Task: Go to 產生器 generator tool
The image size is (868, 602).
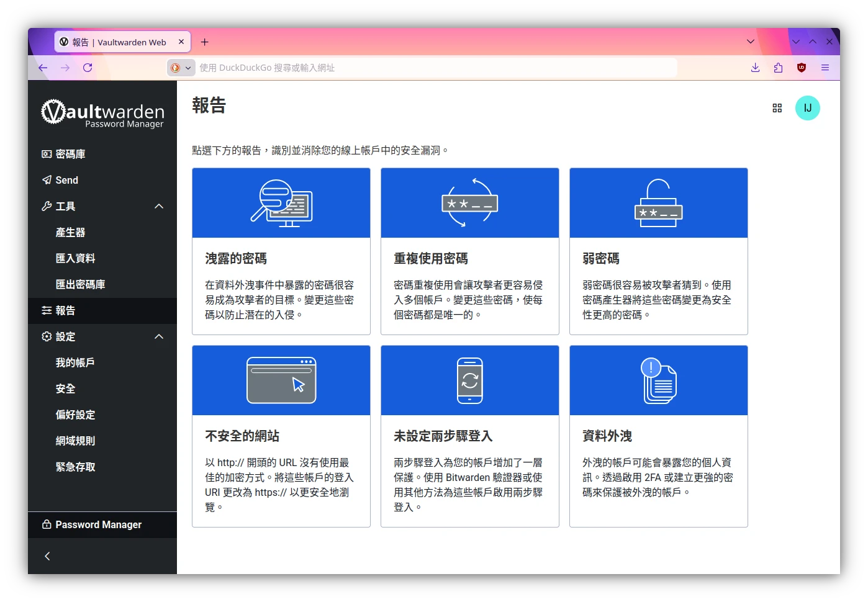Action: 70,232
